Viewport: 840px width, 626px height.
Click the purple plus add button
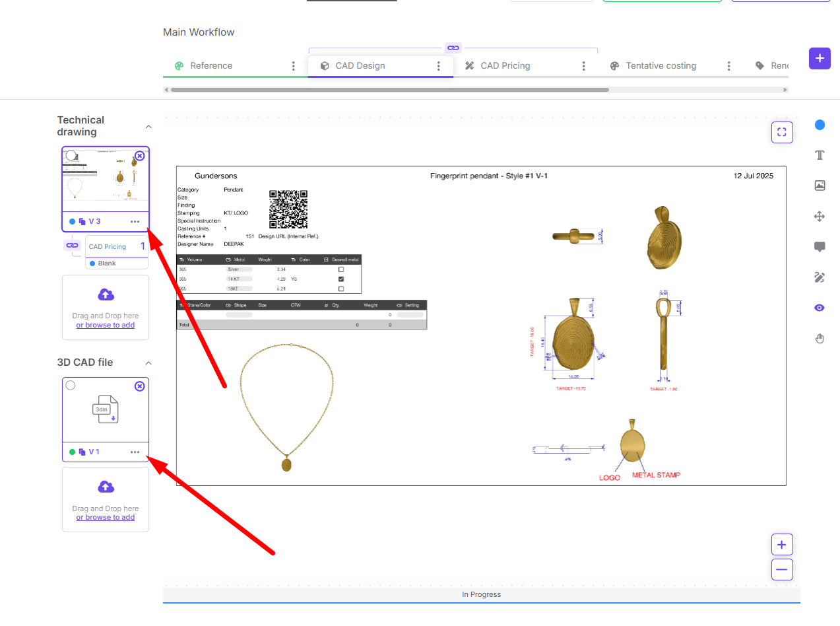820,58
